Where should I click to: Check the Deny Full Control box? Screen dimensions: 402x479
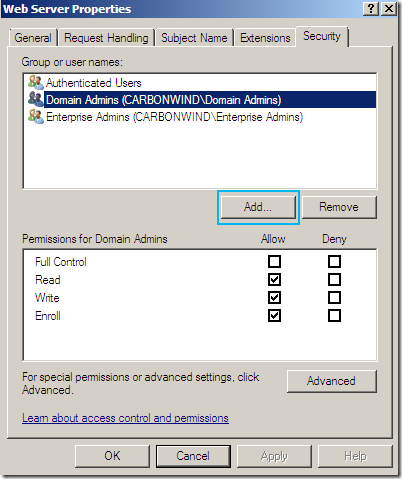click(x=334, y=262)
